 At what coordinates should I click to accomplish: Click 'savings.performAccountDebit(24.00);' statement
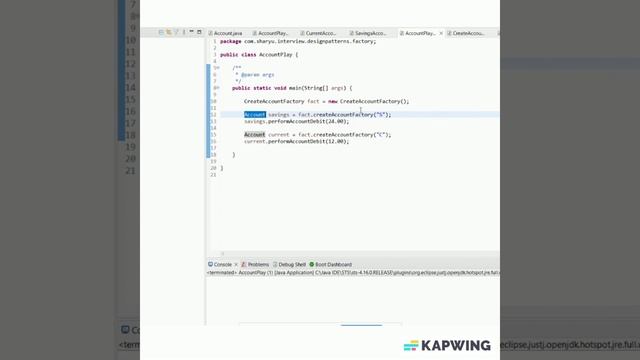coord(297,121)
